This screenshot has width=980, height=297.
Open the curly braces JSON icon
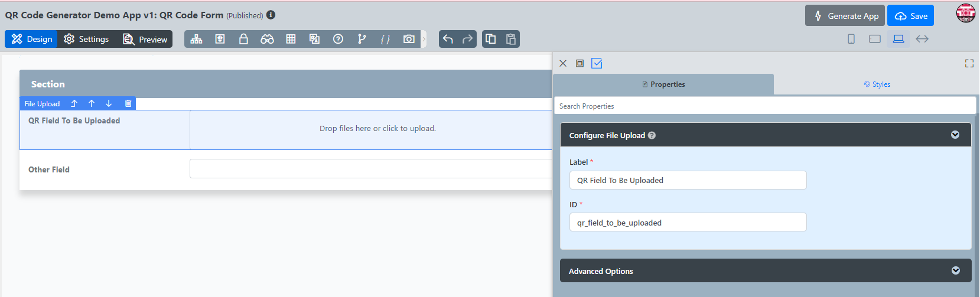[x=385, y=39]
